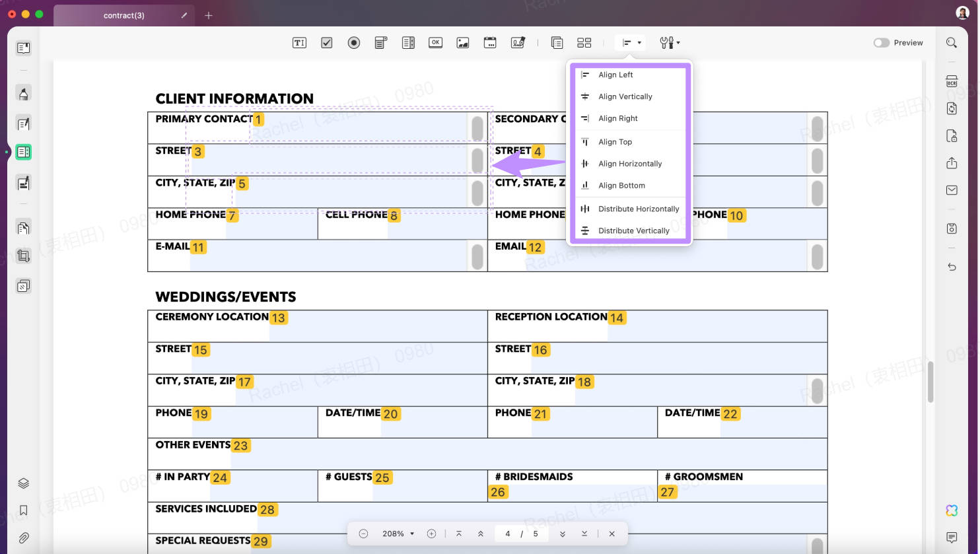Select form field 28 beside Services Included

[x=542, y=517]
